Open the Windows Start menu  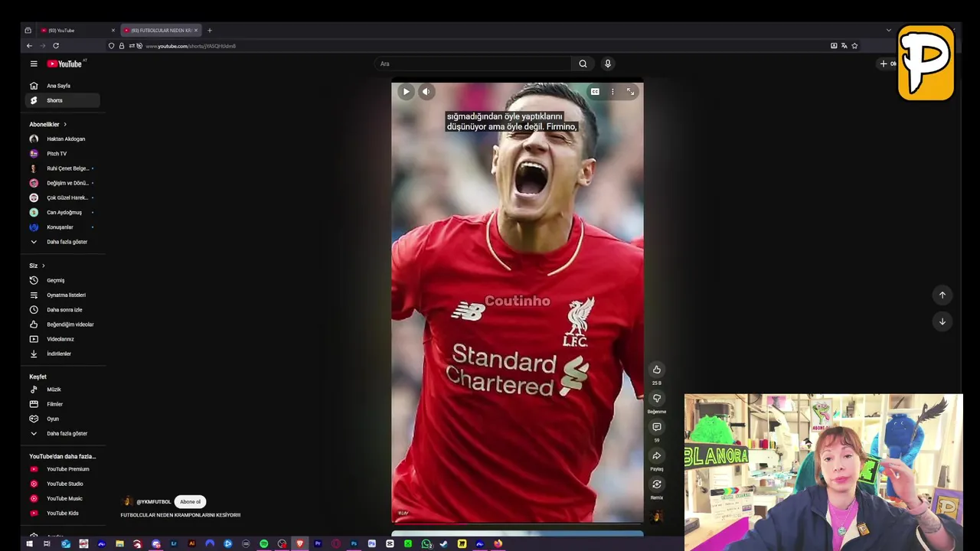point(29,544)
